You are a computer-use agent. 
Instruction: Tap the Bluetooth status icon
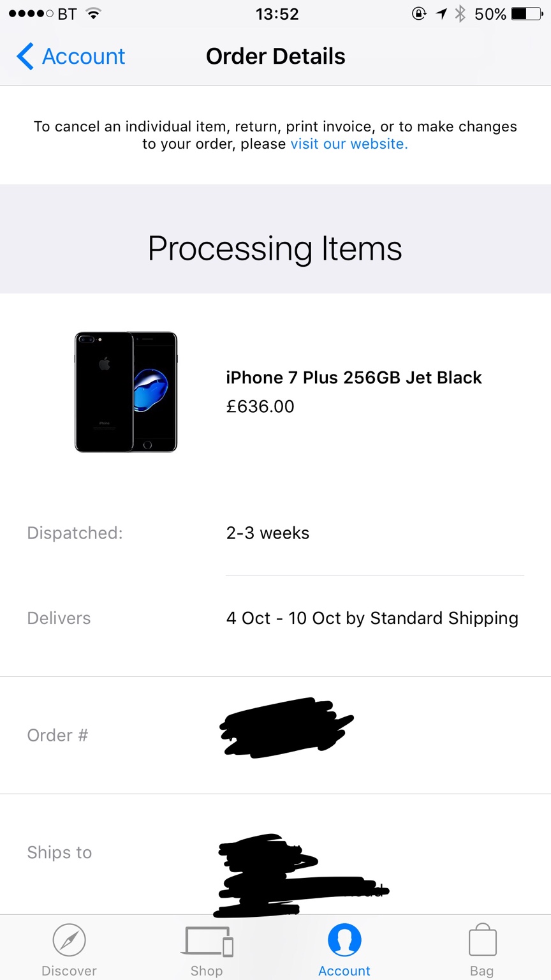pos(460,14)
